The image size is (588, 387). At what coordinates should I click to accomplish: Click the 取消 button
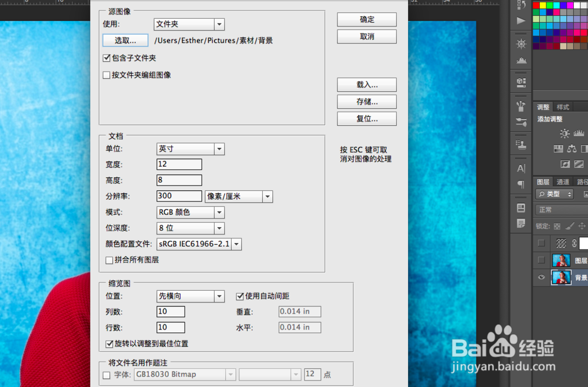point(367,37)
